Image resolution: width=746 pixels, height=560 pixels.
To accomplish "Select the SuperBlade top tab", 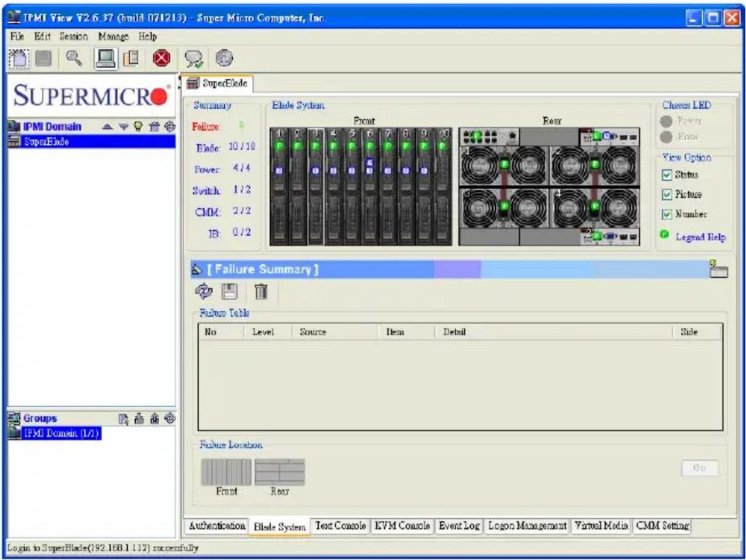I will click(x=218, y=82).
